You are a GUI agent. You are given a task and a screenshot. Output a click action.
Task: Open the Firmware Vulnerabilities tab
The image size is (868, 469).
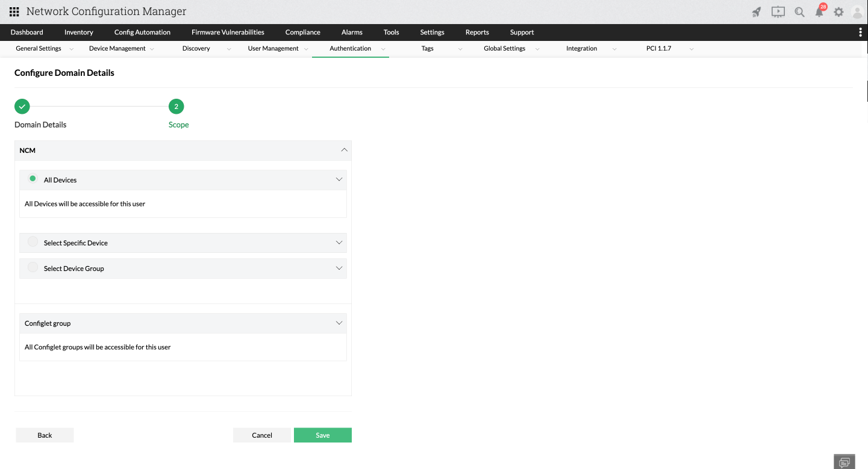coord(228,32)
